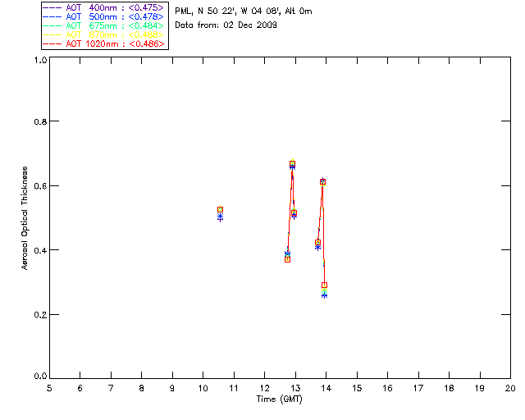
Task: Click the x-axis tick label 16
Action: (388, 388)
